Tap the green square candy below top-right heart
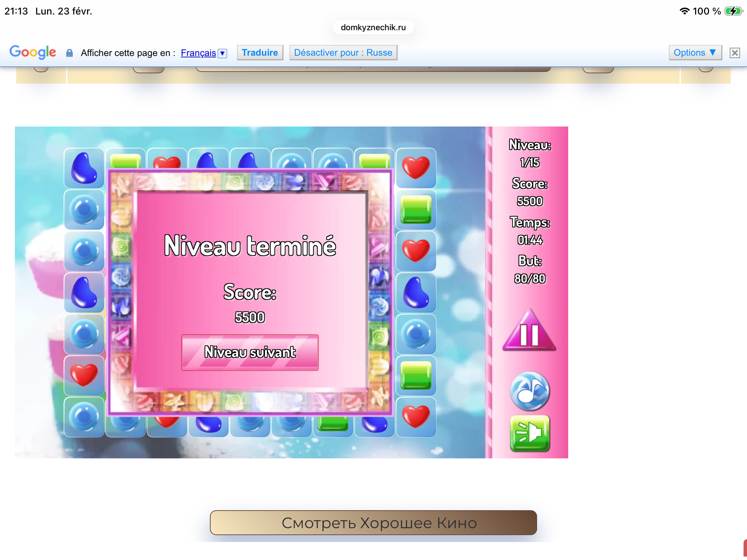 point(416,209)
